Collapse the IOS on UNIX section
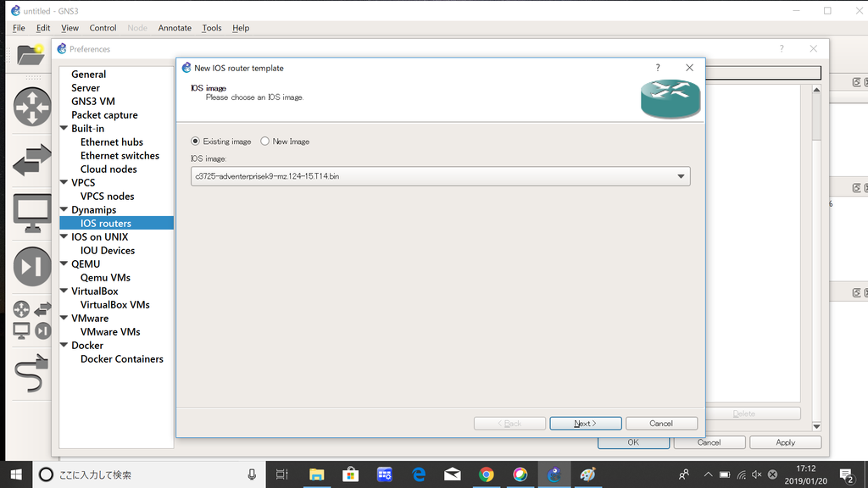The height and width of the screenshot is (488, 868). [64, 236]
